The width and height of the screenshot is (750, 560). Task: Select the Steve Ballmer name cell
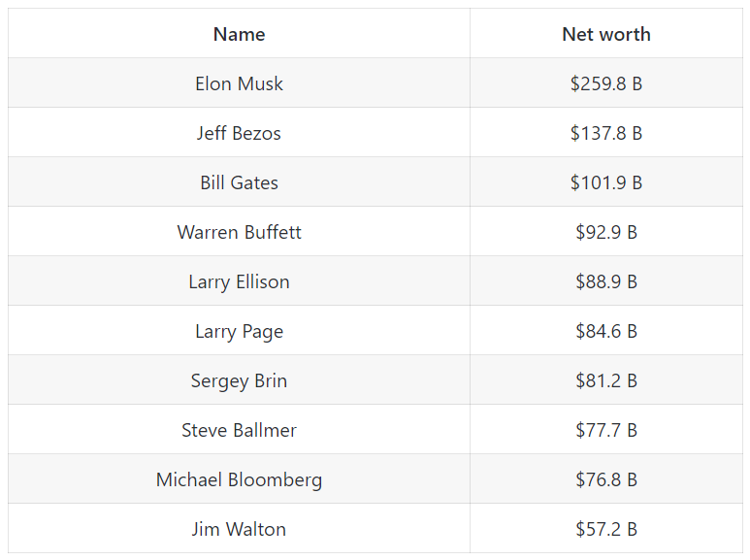pyautogui.click(x=239, y=430)
